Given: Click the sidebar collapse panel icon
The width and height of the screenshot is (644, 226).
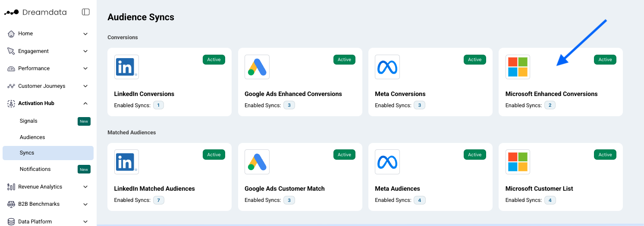Looking at the screenshot, I should [x=85, y=12].
